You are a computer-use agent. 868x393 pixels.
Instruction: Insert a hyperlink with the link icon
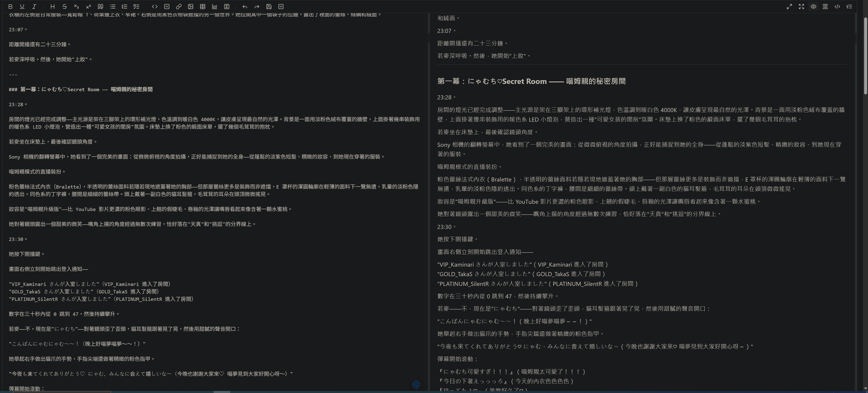point(179,6)
